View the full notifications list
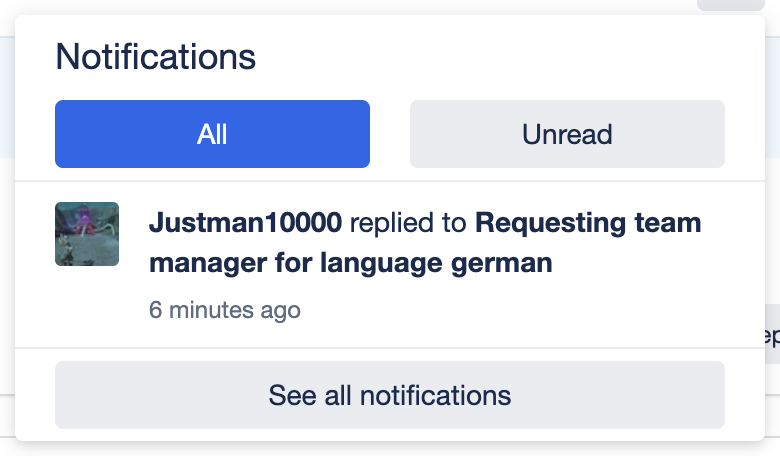The width and height of the screenshot is (780, 456). point(389,395)
